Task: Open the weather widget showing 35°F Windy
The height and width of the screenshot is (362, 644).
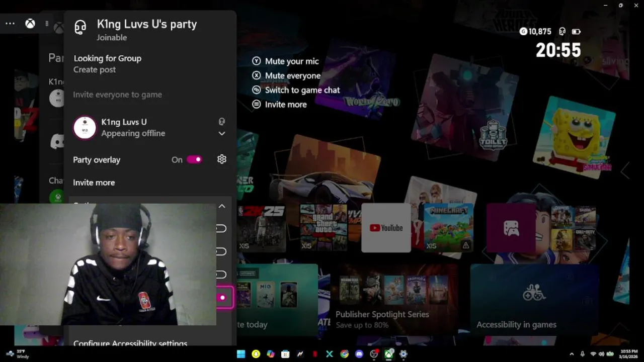Action: tap(17, 354)
